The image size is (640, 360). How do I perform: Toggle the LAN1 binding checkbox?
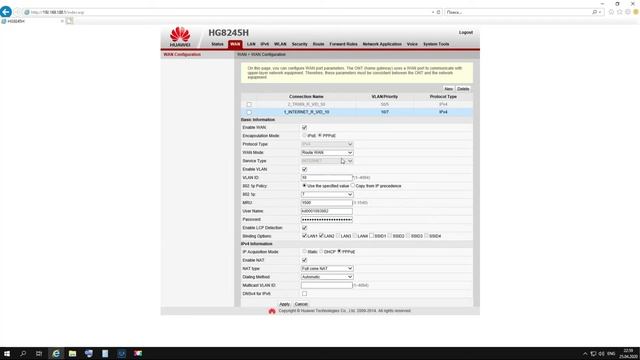(304, 236)
